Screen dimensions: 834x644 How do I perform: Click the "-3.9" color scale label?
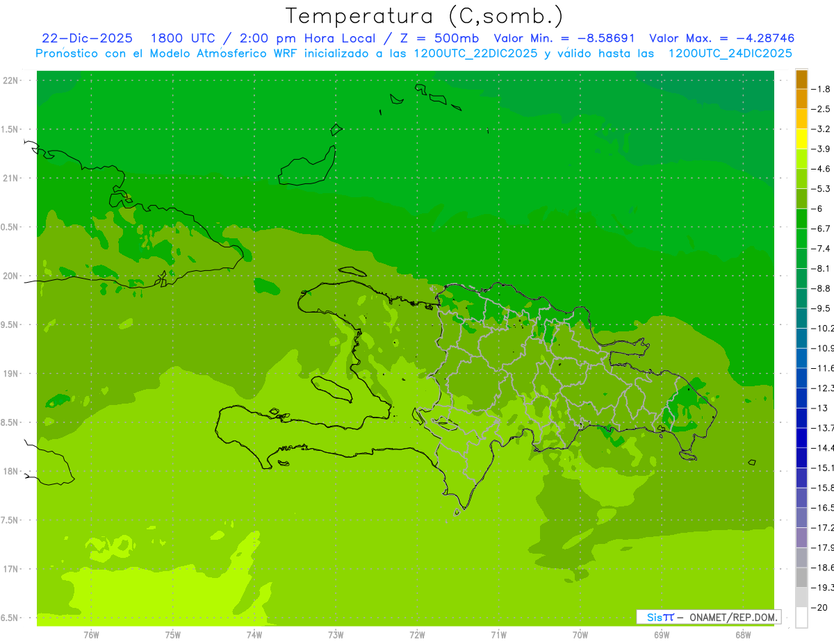coord(821,149)
